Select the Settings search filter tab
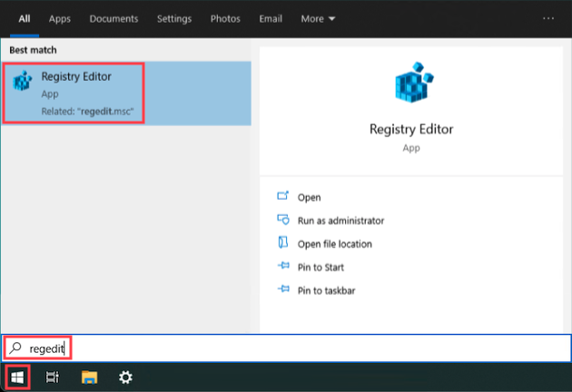This screenshot has height=392, width=572. pos(173,18)
